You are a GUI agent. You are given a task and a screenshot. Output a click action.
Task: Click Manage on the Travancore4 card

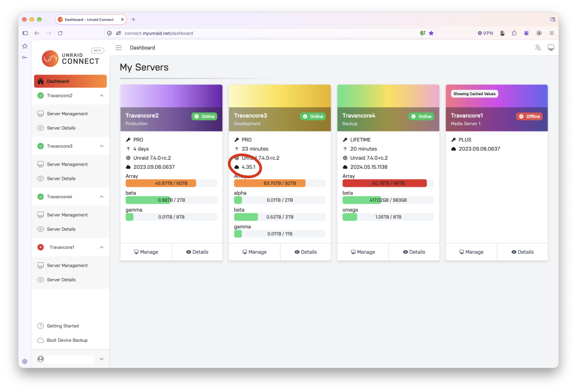point(363,252)
